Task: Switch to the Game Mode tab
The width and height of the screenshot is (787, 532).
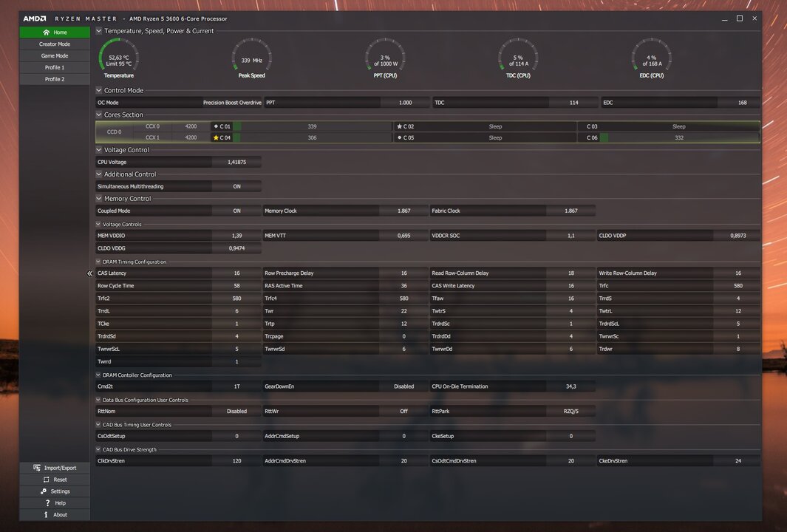Action: tap(55, 55)
